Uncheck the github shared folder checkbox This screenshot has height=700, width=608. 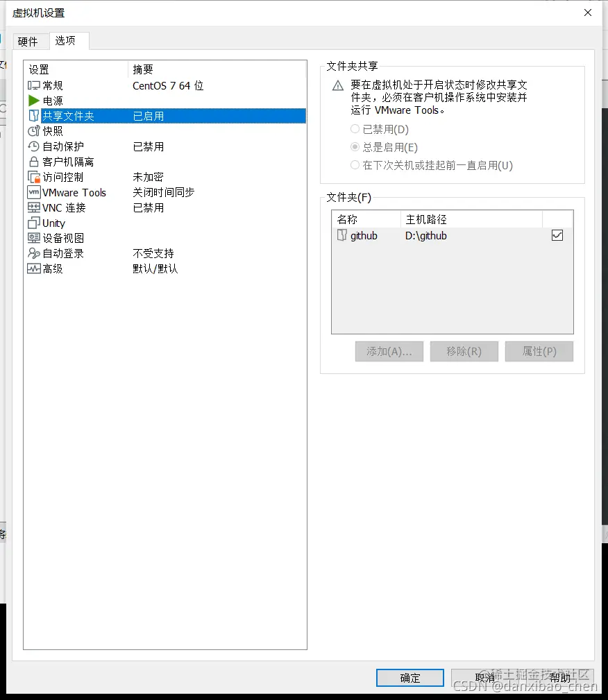click(557, 235)
